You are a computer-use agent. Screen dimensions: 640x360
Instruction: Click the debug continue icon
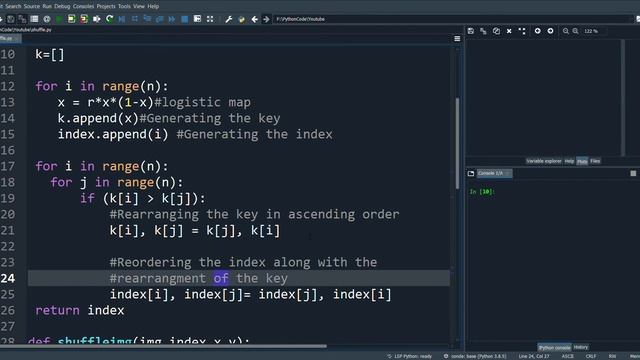pyautogui.click(x=172, y=19)
